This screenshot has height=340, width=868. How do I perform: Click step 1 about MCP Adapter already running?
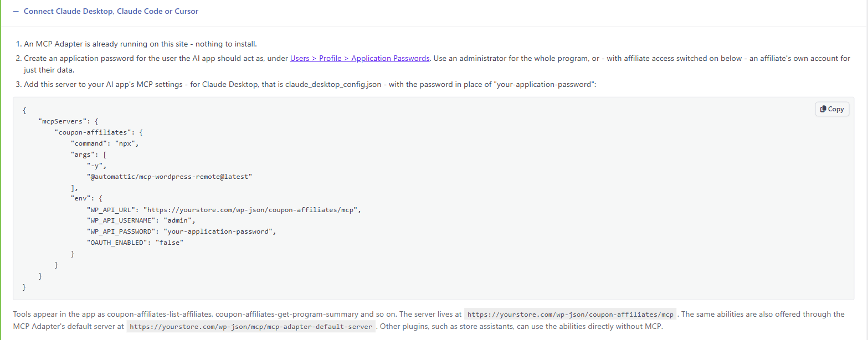click(x=141, y=44)
